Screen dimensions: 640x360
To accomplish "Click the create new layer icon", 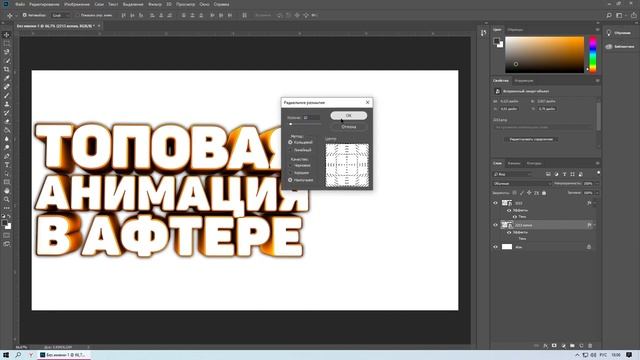I will [581, 346].
